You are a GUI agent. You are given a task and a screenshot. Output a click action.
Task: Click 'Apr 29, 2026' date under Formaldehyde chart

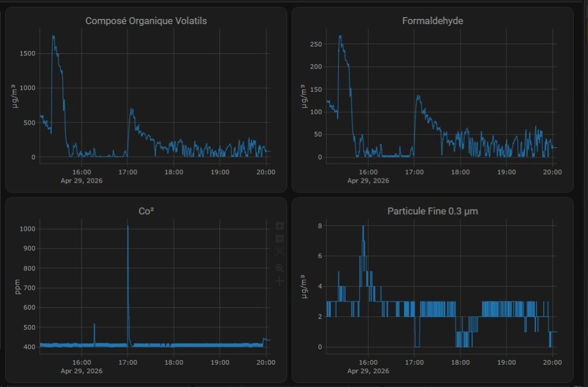(x=368, y=180)
